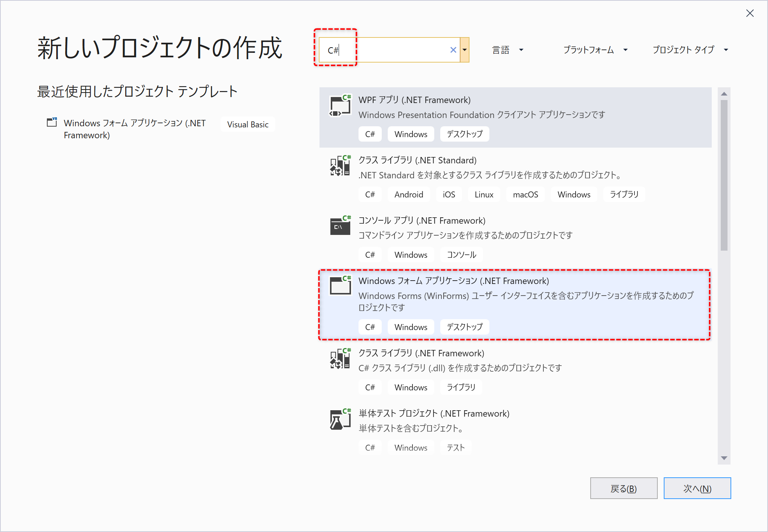Click the scroll up arrow of template list
This screenshot has height=532, width=768.
coord(724,94)
